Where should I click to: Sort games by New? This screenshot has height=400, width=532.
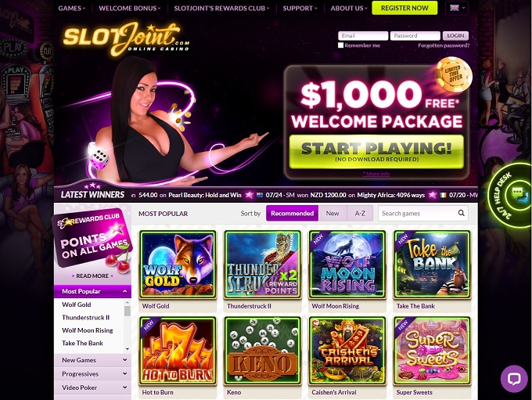332,213
